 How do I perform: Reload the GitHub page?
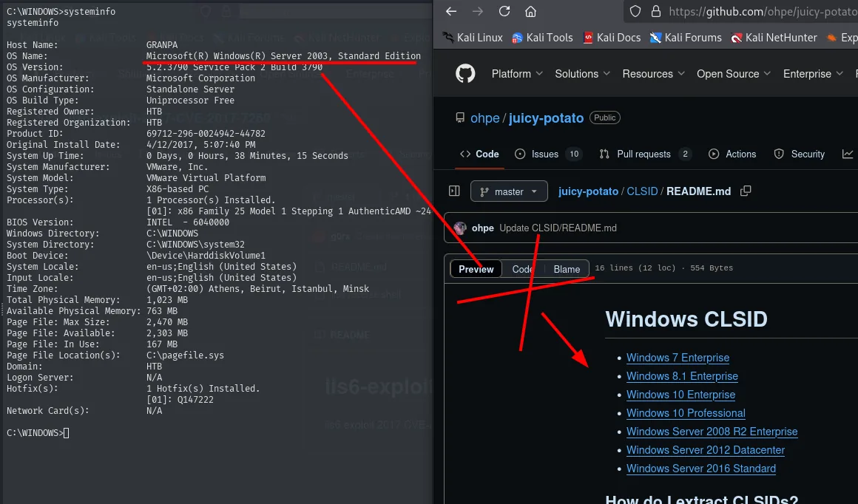point(504,12)
